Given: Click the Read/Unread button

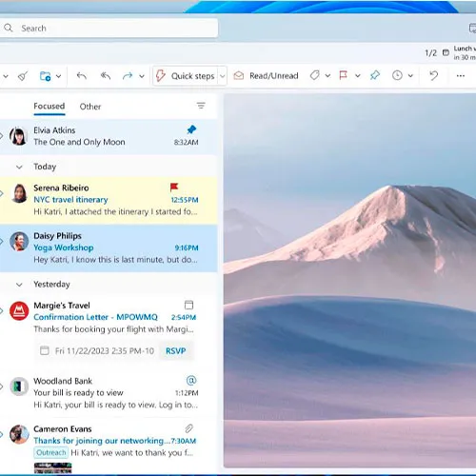Looking at the screenshot, I should tap(266, 75).
